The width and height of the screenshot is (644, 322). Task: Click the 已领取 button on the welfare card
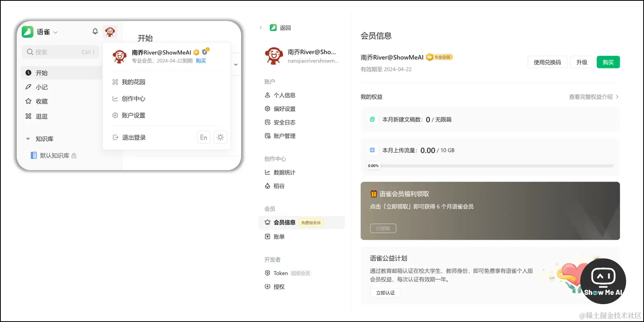pyautogui.click(x=383, y=228)
